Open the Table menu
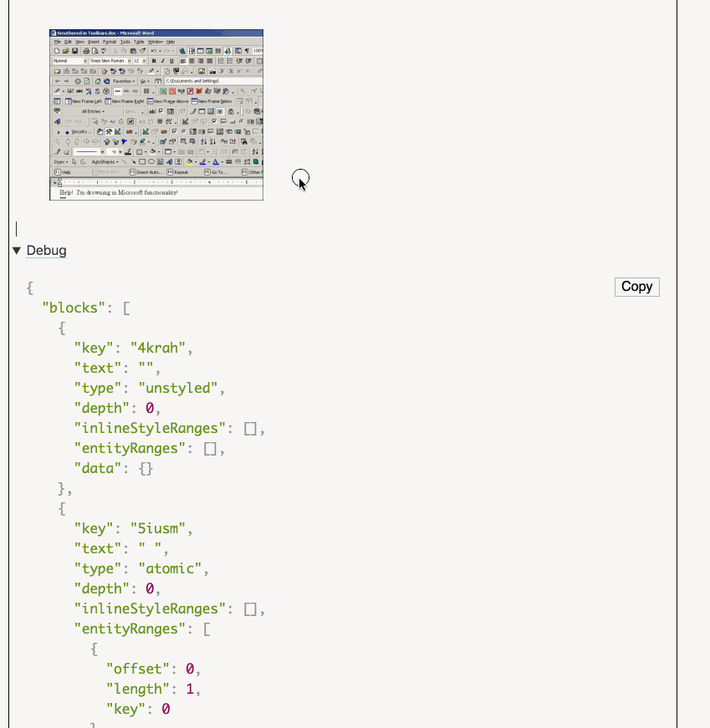Viewport: 710px width, 728px height. pyautogui.click(x=138, y=41)
